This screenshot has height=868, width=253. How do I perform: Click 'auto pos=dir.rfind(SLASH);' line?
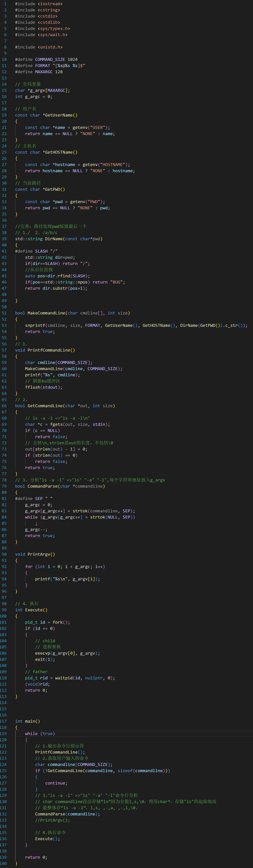58,276
